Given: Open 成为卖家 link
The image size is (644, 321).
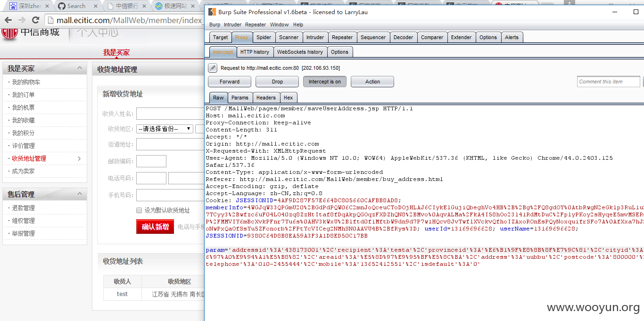Looking at the screenshot, I should click(x=23, y=171).
